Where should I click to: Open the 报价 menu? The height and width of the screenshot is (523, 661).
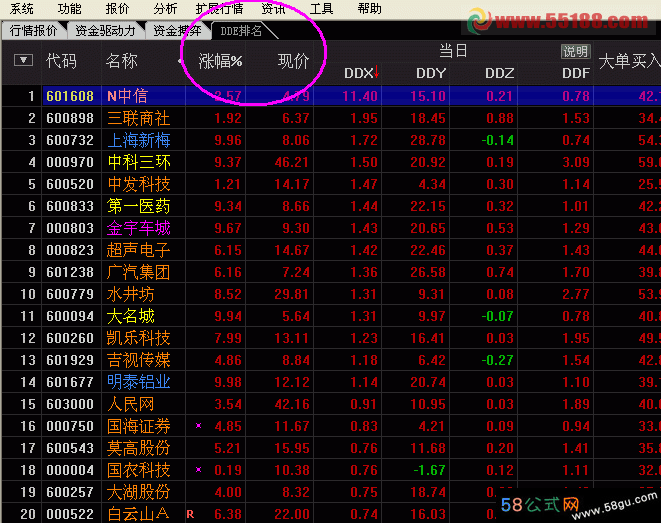pyautogui.click(x=117, y=8)
